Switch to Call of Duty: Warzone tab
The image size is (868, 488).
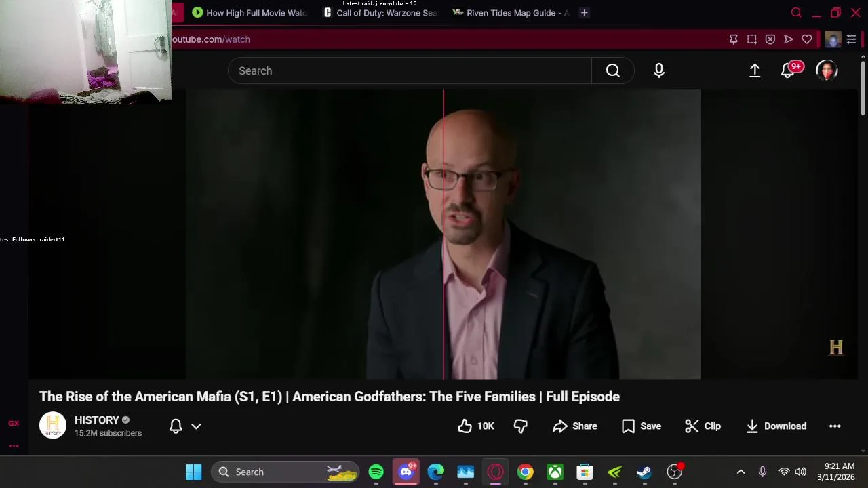tap(380, 13)
